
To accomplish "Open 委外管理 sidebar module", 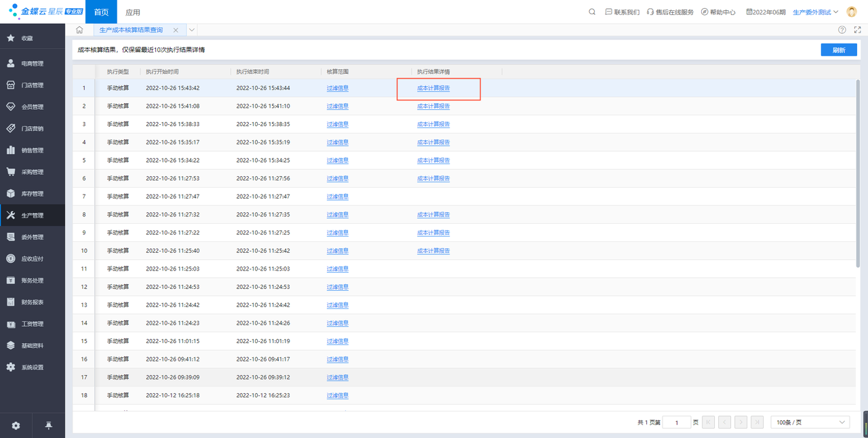I will click(33, 237).
